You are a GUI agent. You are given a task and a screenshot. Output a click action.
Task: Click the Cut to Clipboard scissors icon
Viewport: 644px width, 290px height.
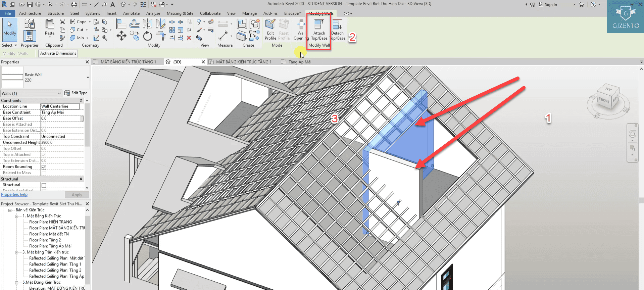62,22
